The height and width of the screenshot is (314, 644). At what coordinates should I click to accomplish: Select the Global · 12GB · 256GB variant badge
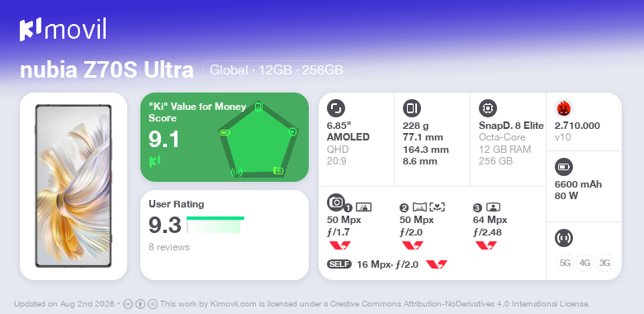coord(277,70)
